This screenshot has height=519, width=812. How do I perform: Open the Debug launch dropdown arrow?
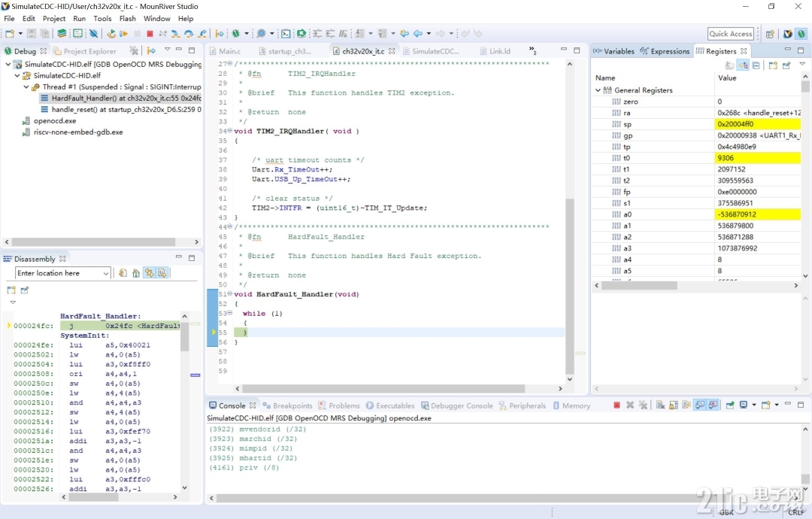tap(247, 34)
